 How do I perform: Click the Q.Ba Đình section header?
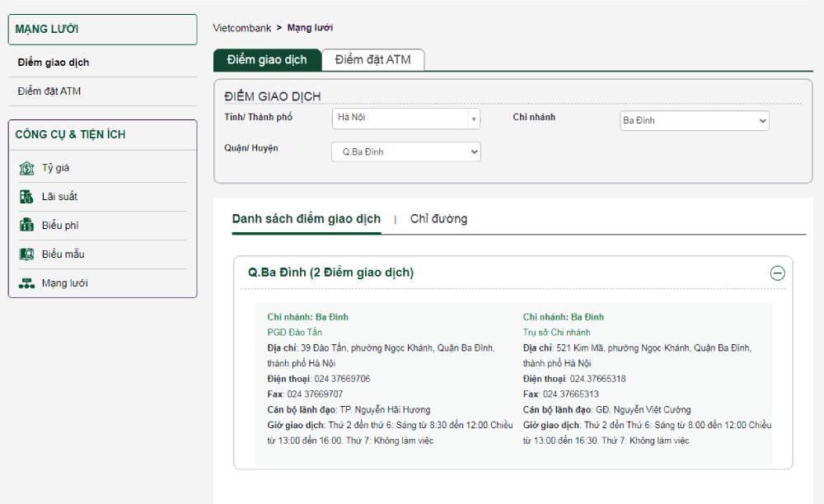(x=330, y=273)
